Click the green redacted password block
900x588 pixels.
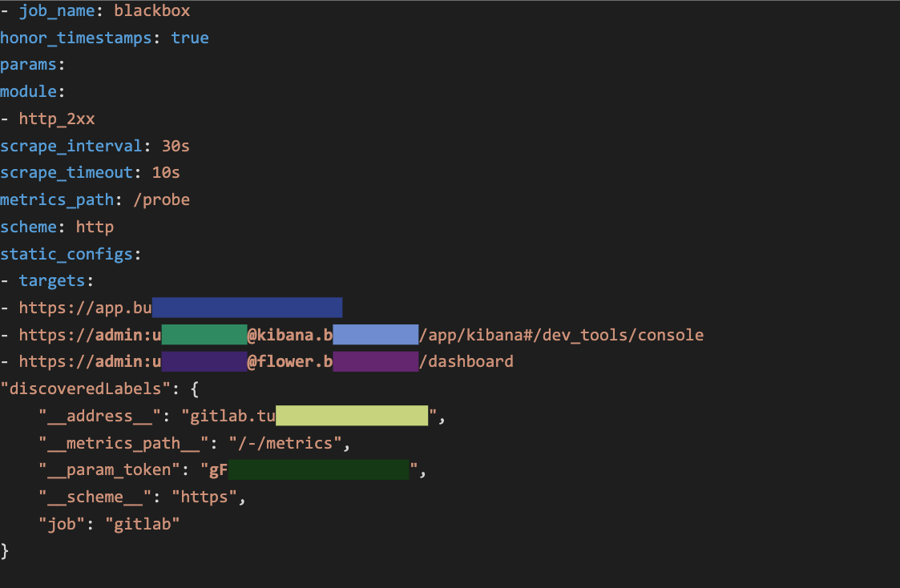coord(204,335)
